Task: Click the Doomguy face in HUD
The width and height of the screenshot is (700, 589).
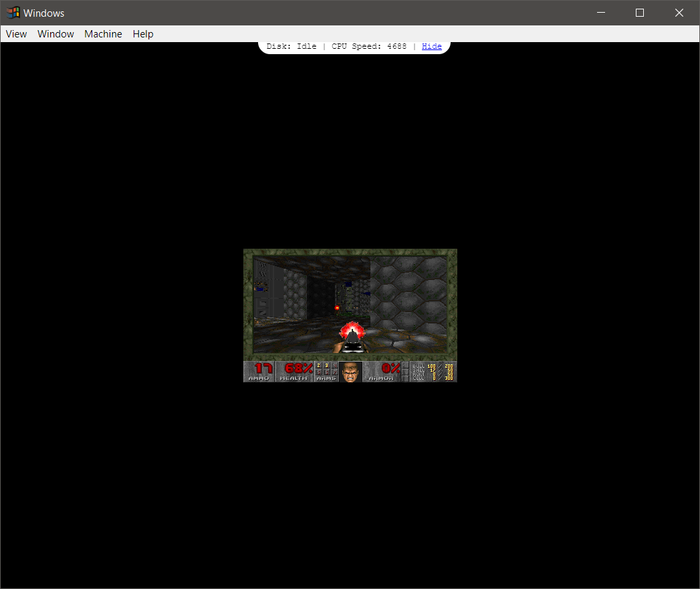Action: click(350, 372)
